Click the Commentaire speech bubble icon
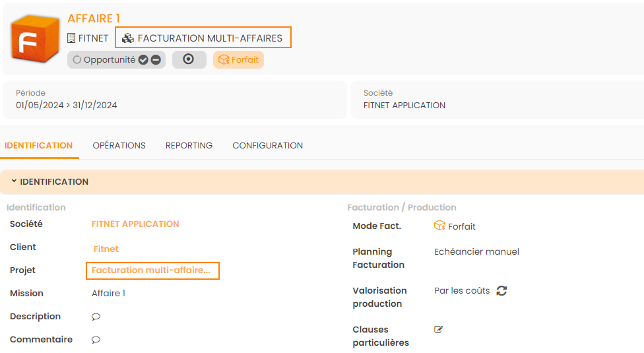Viewport: 644px width, 353px height. coord(96,340)
